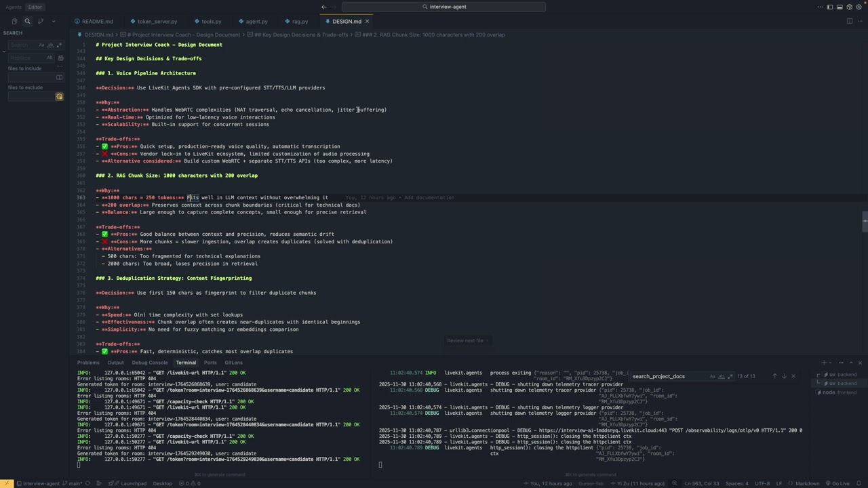Open the token_server.py tab
This screenshot has width=868, height=488.
tap(153, 21)
